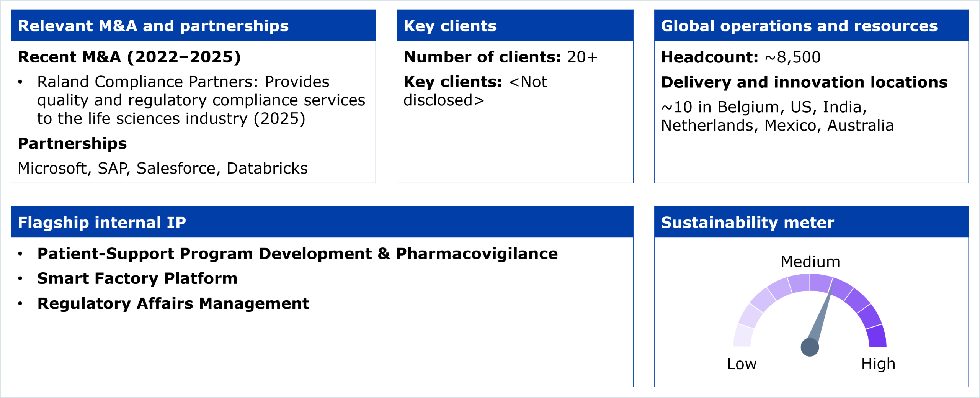Click the lightest gauge segment near Low

tap(743, 336)
